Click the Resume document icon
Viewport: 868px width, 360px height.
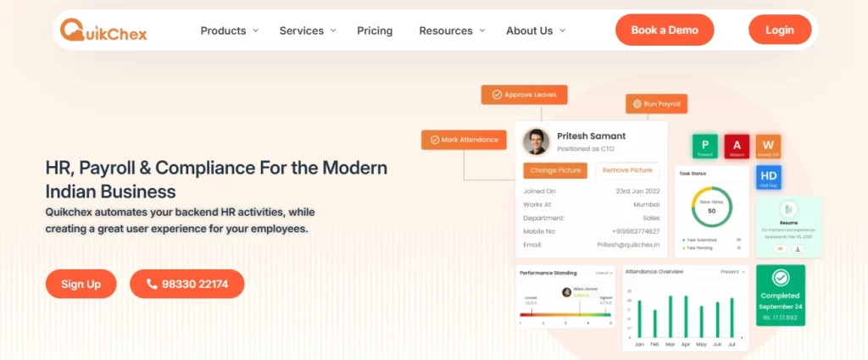coord(788,209)
